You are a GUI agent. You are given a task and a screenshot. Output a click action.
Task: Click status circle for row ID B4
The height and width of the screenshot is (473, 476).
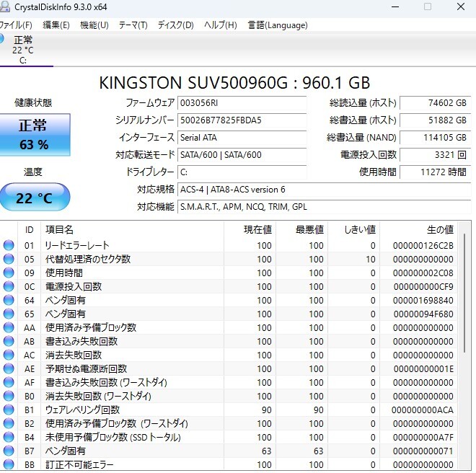[x=9, y=437]
